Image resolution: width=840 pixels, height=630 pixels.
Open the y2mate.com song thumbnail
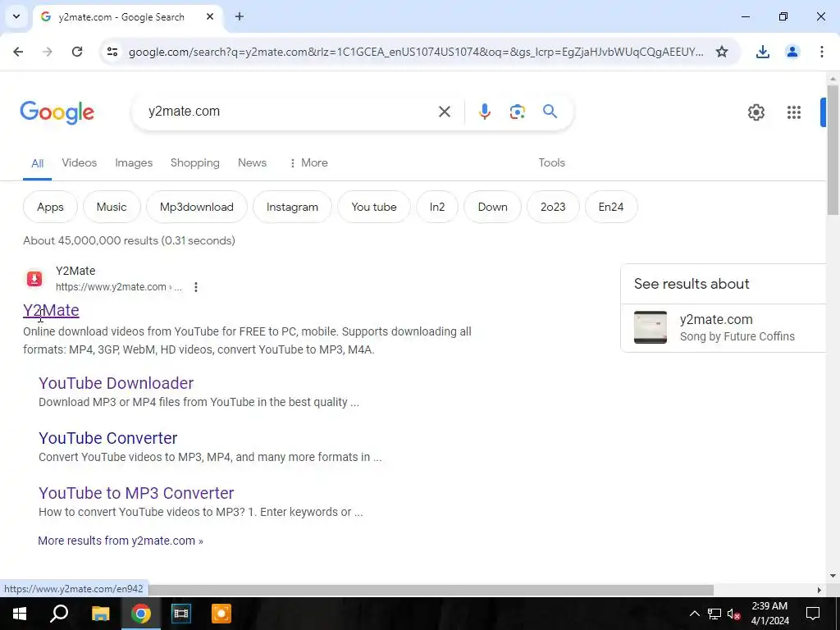[651, 327]
